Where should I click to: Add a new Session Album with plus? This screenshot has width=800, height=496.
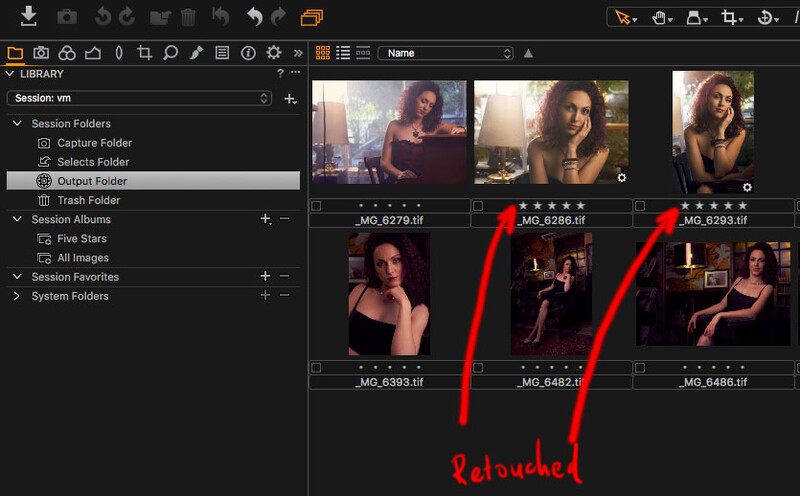[x=265, y=219]
